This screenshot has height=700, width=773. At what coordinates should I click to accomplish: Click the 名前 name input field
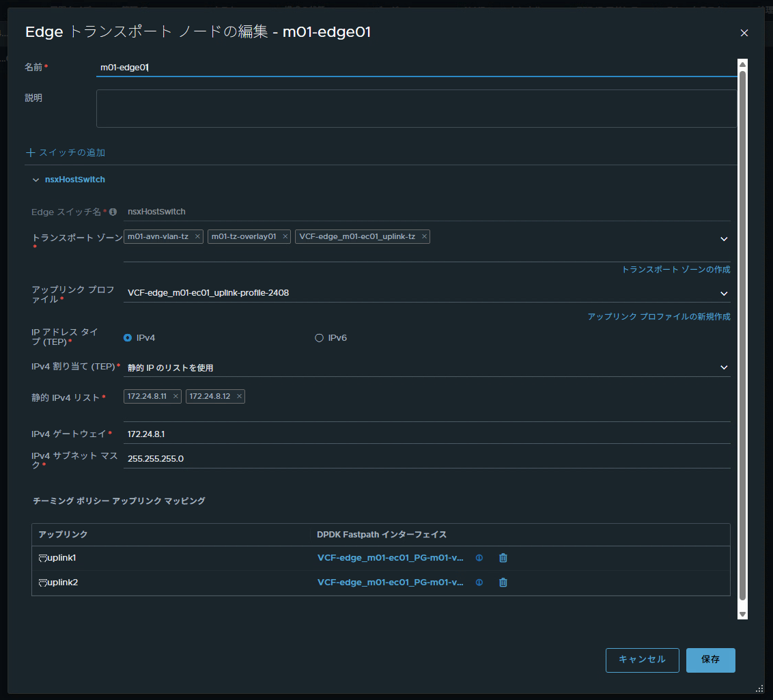(x=416, y=68)
